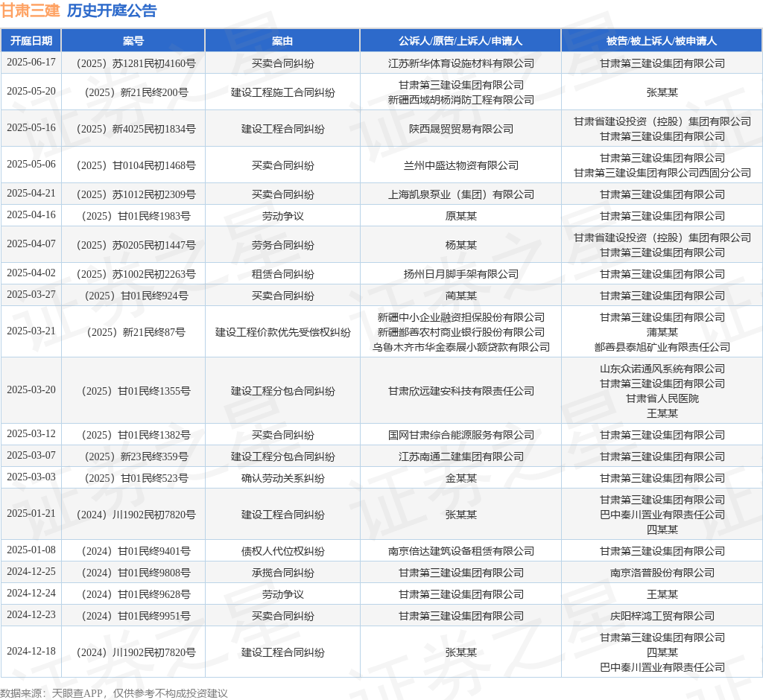Select case number (2025)苏1281民初4160号
This screenshot has width=763, height=700.
pyautogui.click(x=136, y=64)
